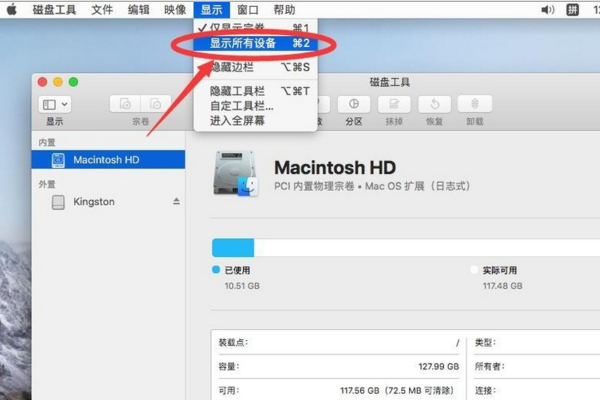Zoom the Disk Utility window with green button
Screen dimensions: 600x400
point(73,82)
